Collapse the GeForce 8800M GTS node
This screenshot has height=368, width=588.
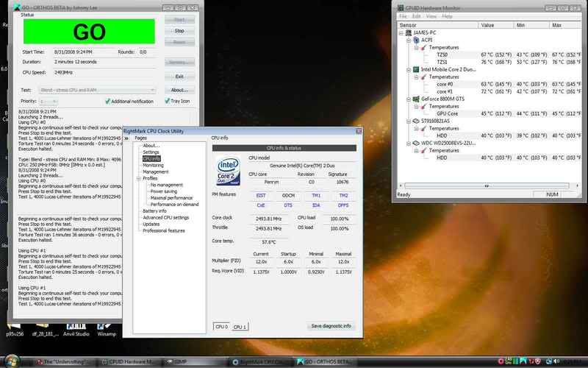[x=409, y=98]
